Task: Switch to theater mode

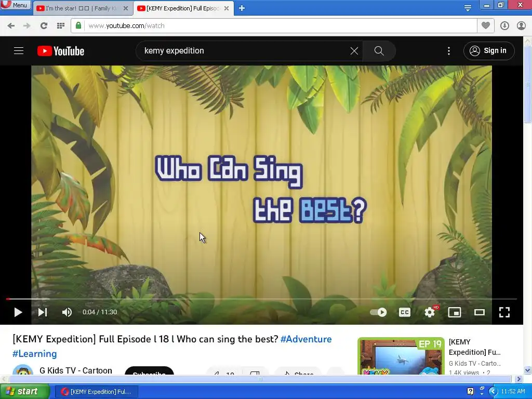Action: (480, 312)
